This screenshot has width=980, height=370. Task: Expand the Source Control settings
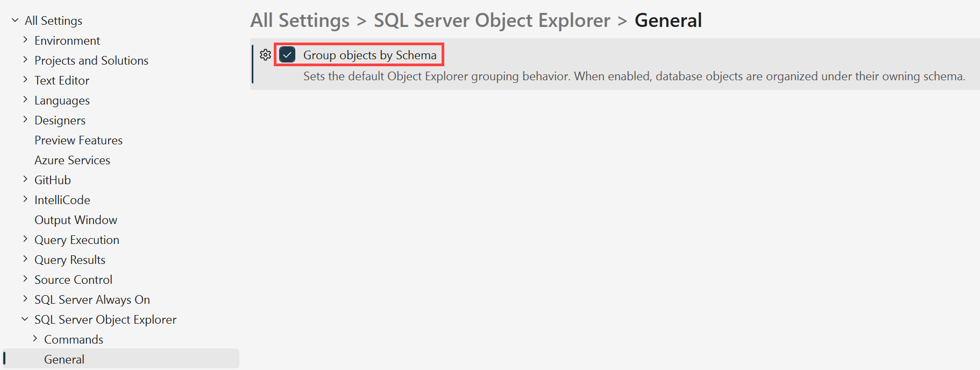pos(25,279)
